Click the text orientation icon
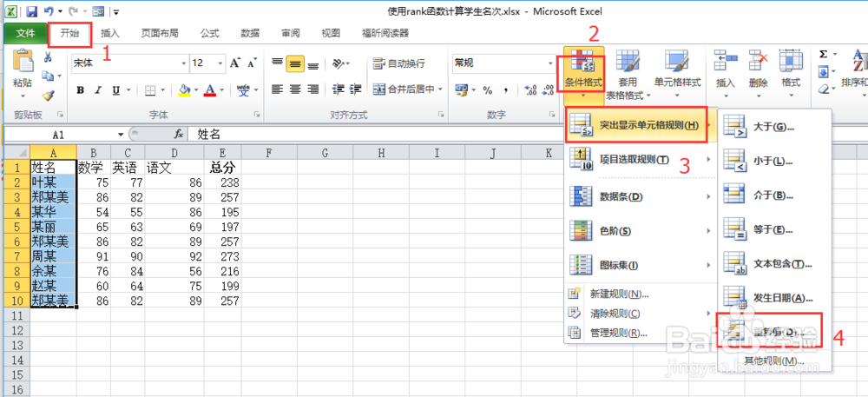This screenshot has height=397, width=868. pyautogui.click(x=339, y=63)
